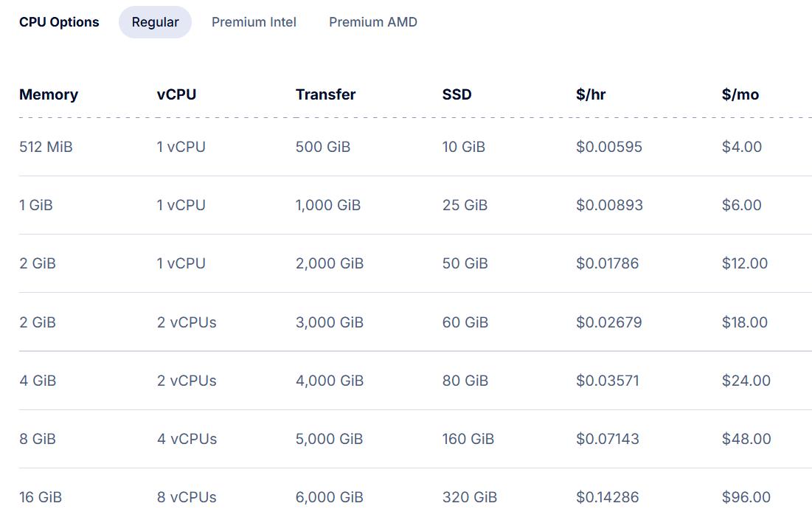Select the 512 MiB memory plan row

click(x=46, y=147)
